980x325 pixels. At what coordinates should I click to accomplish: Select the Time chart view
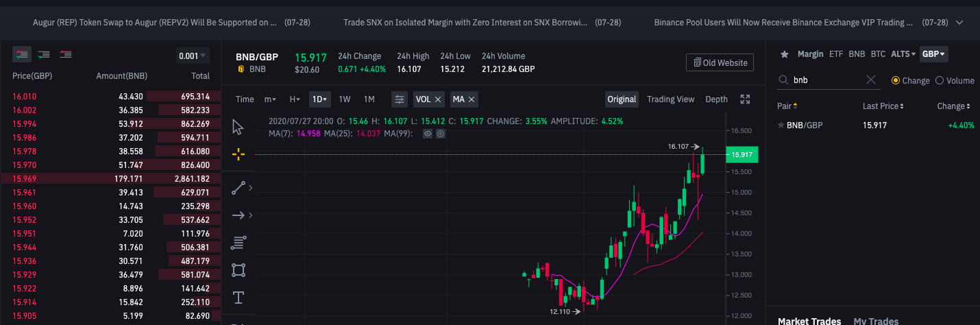245,99
